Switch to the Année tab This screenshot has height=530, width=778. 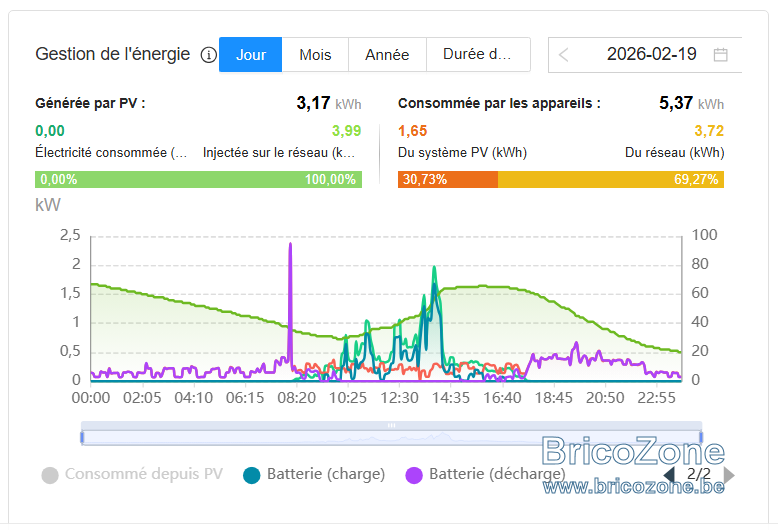(x=387, y=55)
